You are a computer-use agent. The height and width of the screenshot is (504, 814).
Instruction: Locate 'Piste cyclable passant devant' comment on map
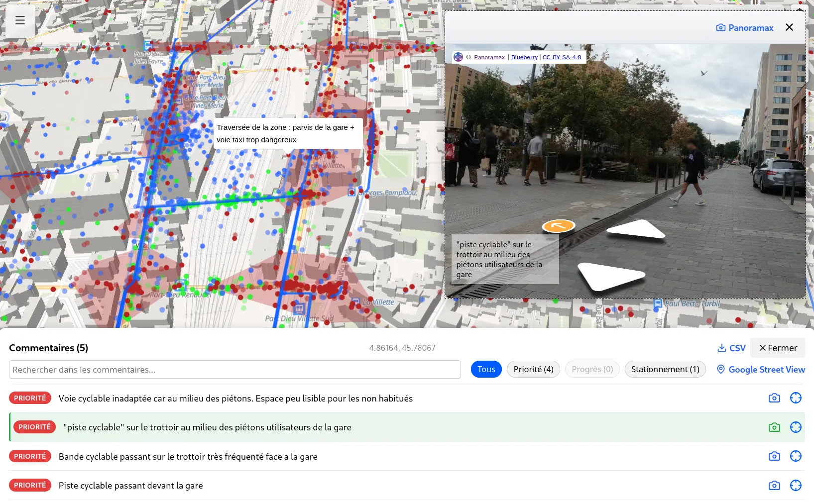[x=796, y=486]
